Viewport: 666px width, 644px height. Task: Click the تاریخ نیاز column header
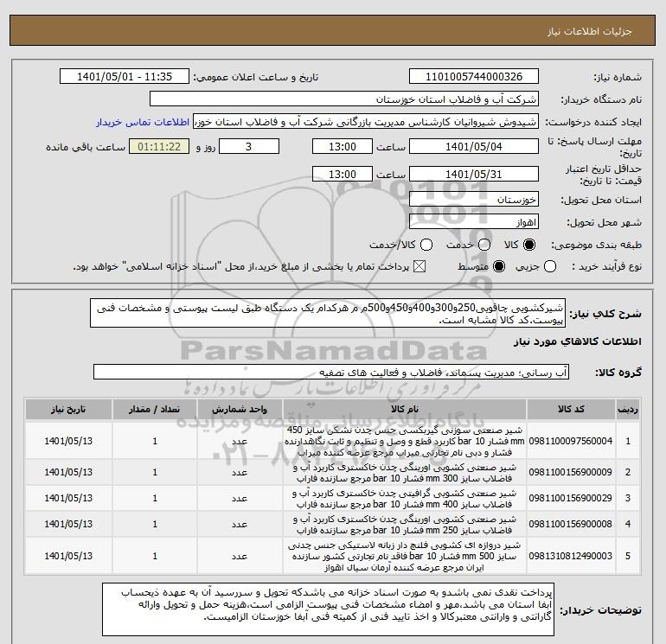coord(68,409)
